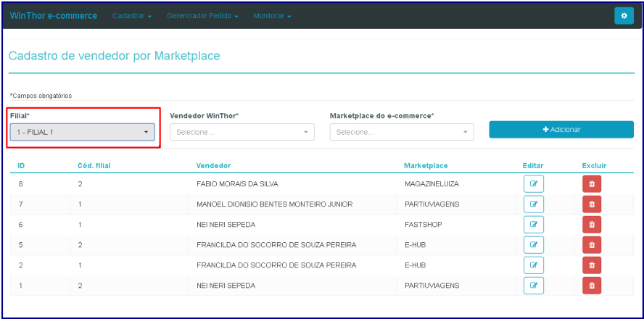
Task: Click PARTIUVIAGENS in the row with ID 7
Action: point(432,204)
